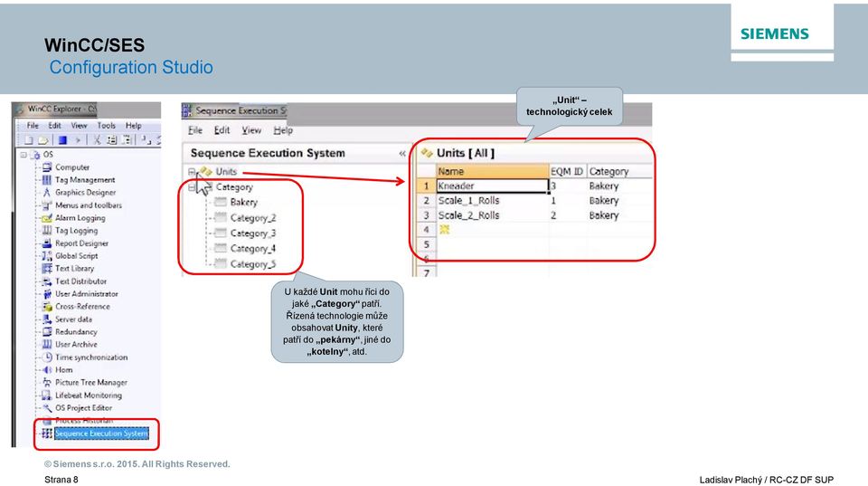
Task: Select Category_5 in the tree
Action: [x=253, y=264]
